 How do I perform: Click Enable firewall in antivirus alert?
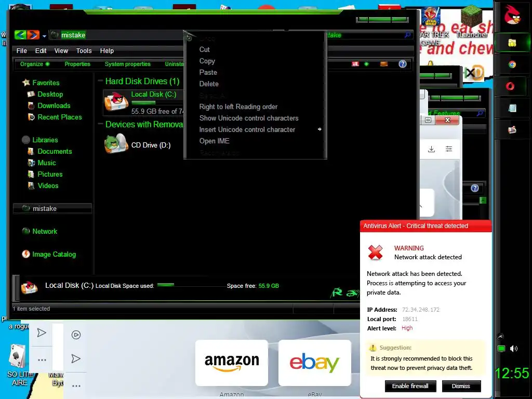(410, 386)
